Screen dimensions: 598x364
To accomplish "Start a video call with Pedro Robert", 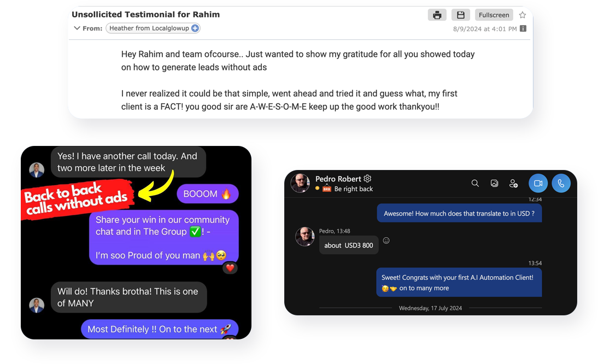I will (x=538, y=184).
